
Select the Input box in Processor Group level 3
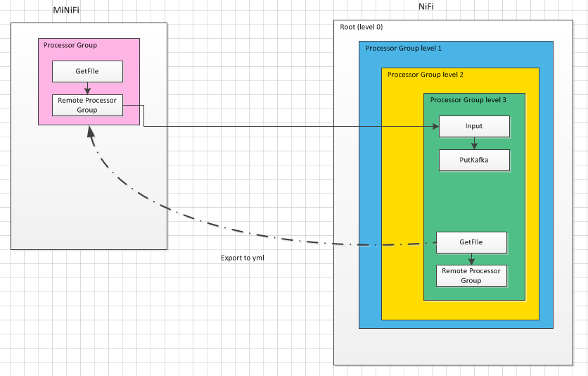pos(474,126)
